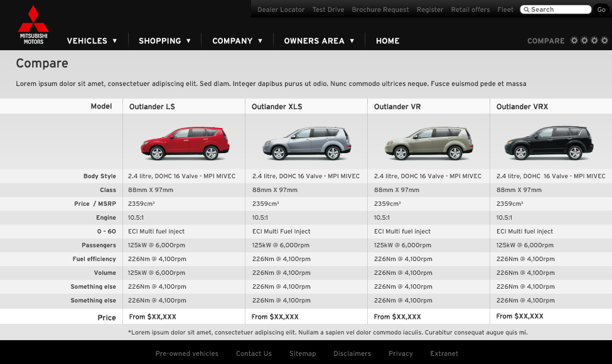The image size is (612, 364).
Task: Click Outlander LS 2359cm³ cell
Action: pyautogui.click(x=141, y=204)
